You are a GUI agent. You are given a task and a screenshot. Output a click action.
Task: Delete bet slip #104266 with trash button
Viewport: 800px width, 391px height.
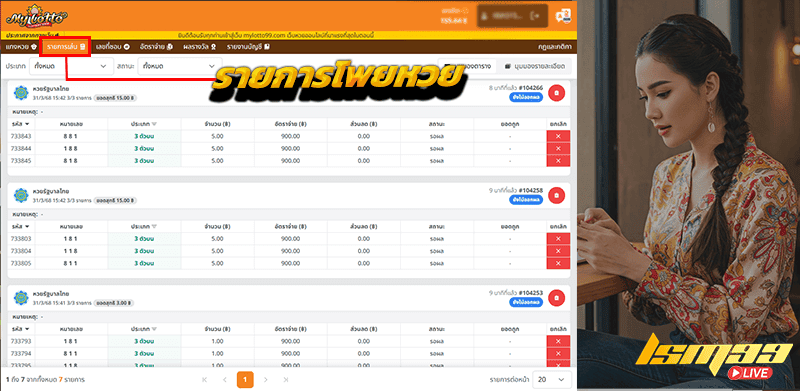click(x=557, y=93)
